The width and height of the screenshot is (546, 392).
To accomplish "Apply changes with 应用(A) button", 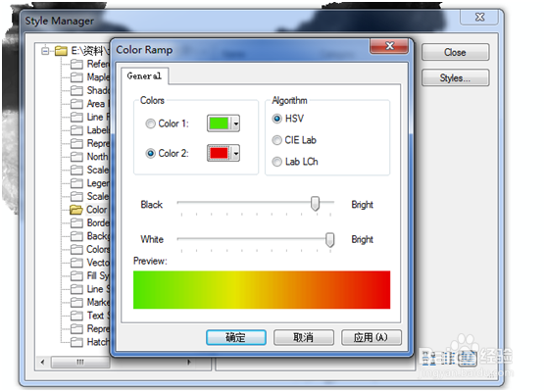I will (372, 337).
